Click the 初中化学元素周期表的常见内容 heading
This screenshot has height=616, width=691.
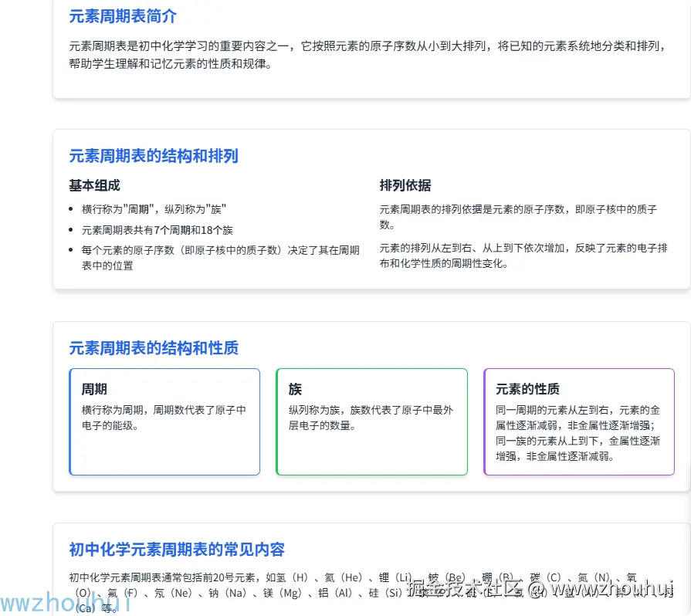click(177, 550)
